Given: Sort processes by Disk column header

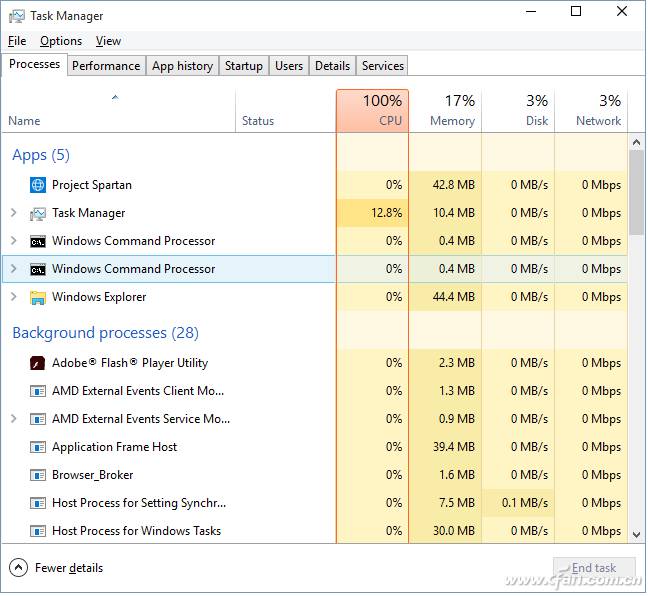Looking at the screenshot, I should pyautogui.click(x=518, y=111).
